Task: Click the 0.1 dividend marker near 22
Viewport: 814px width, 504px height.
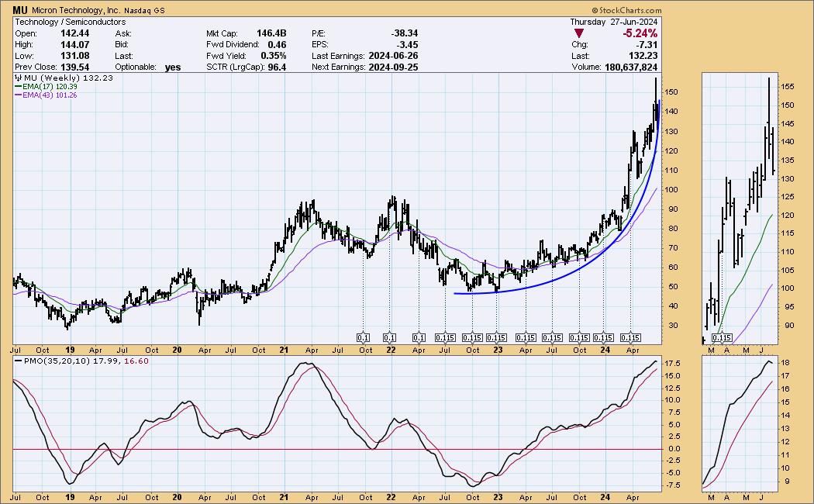Action: pyautogui.click(x=389, y=338)
